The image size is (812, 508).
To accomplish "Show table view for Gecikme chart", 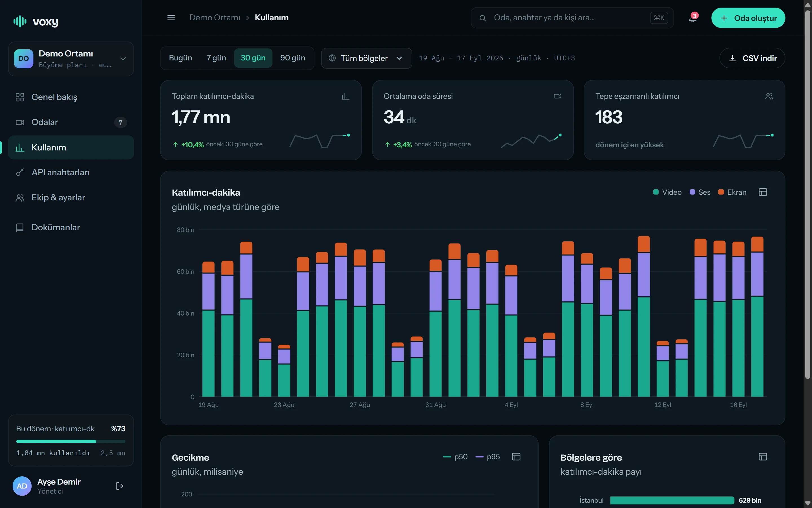I will point(516,457).
